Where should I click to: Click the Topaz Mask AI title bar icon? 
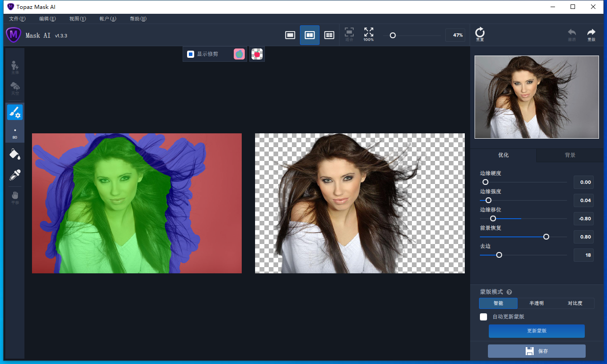tap(11, 7)
